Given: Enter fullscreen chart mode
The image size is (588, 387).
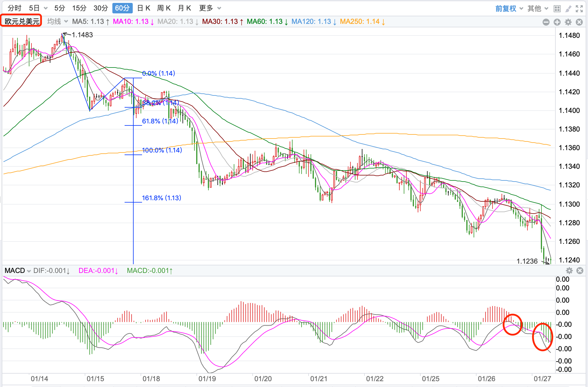Looking at the screenshot, I should point(579,9).
